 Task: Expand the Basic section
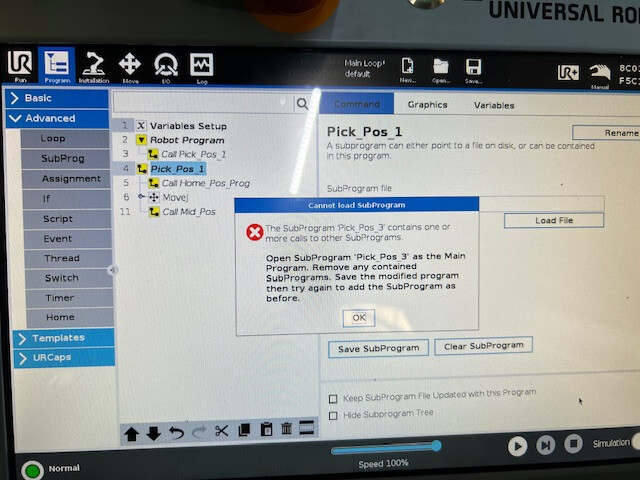[57, 98]
